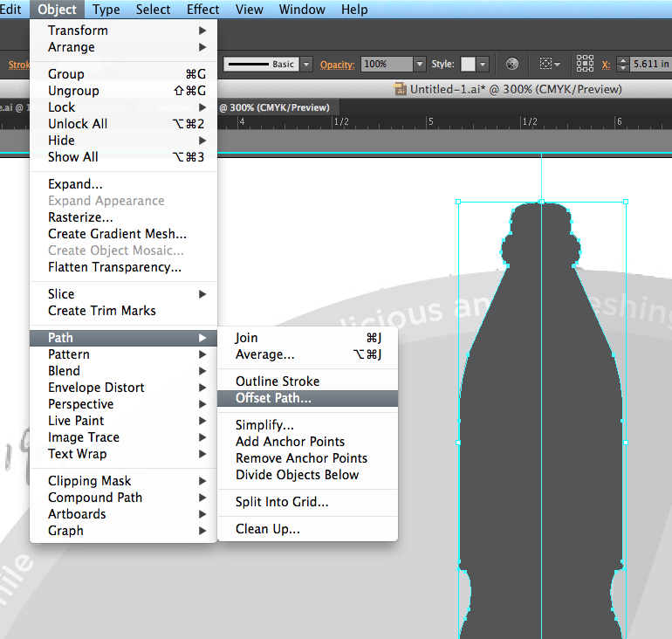Choose Simplify...
This screenshot has width=672, height=639.
[308, 425]
